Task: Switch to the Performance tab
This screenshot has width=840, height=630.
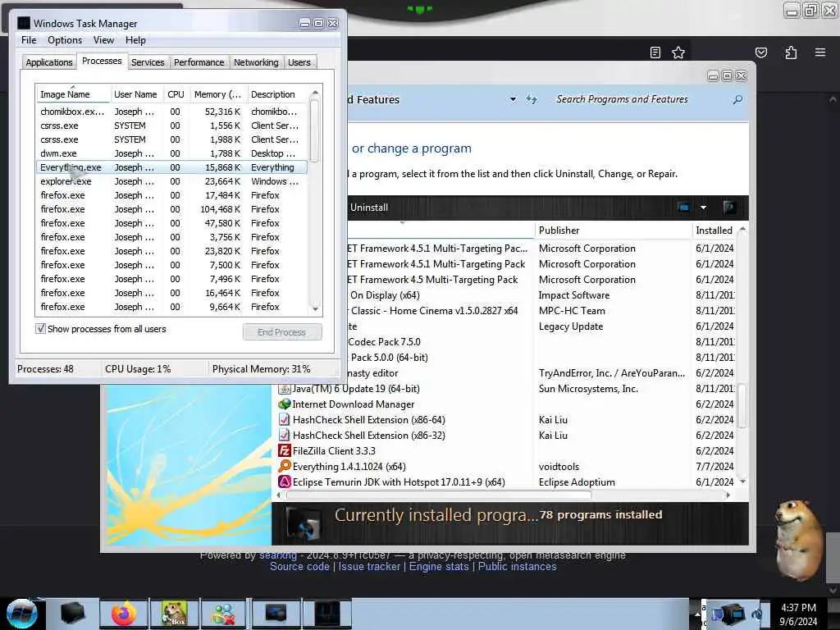Action: click(x=199, y=62)
